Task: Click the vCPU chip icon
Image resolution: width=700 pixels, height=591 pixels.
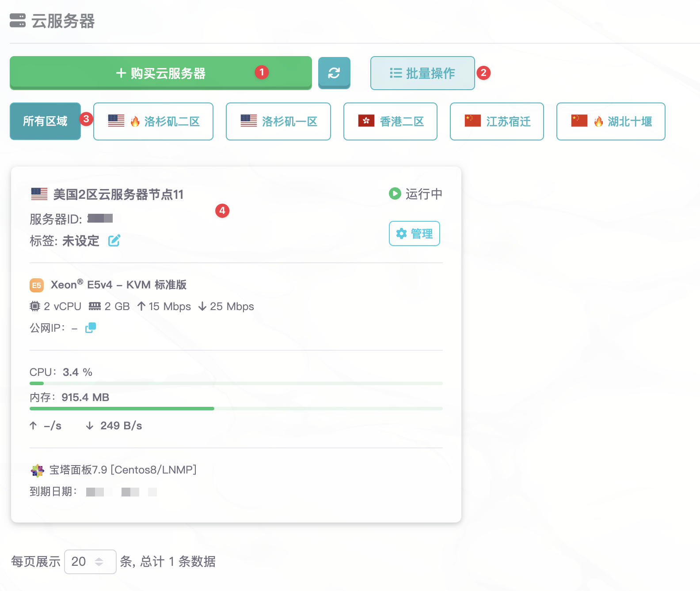Action: click(x=35, y=306)
